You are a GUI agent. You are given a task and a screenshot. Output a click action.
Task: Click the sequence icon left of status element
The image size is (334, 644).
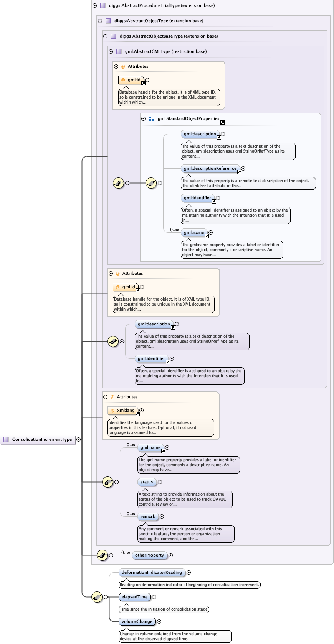coord(107,482)
